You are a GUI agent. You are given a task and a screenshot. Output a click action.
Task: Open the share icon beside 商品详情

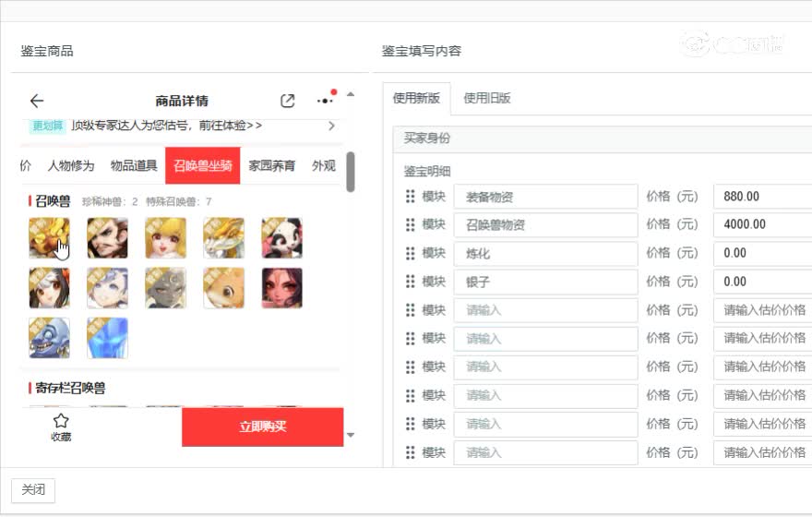(287, 101)
